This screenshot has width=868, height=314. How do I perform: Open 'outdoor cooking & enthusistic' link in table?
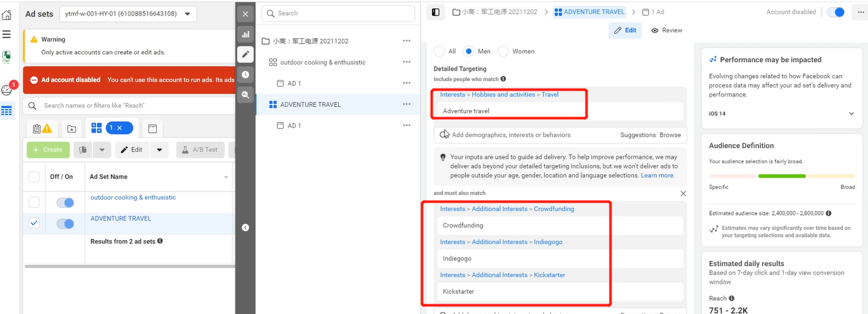coord(133,197)
